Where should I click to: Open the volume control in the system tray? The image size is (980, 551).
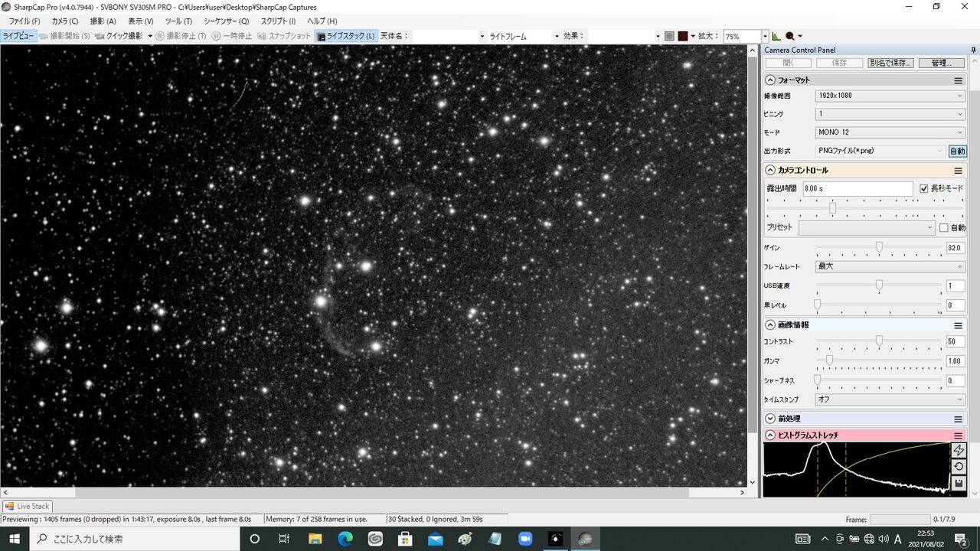coord(884,539)
